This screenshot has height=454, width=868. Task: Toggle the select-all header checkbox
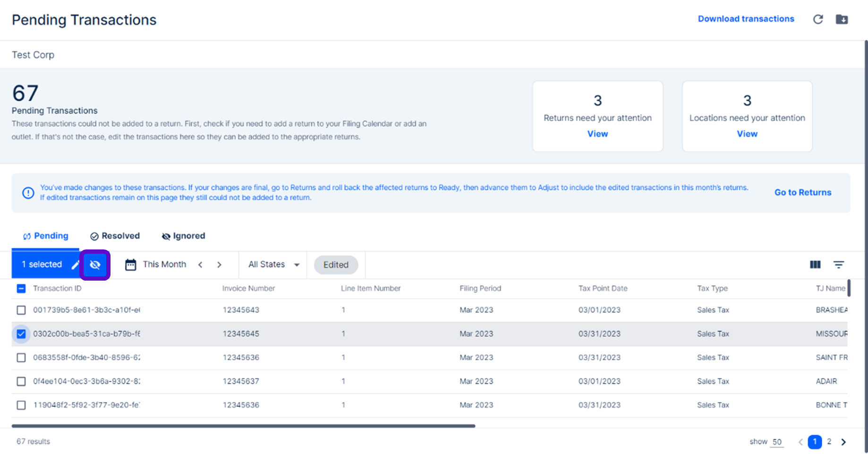21,289
